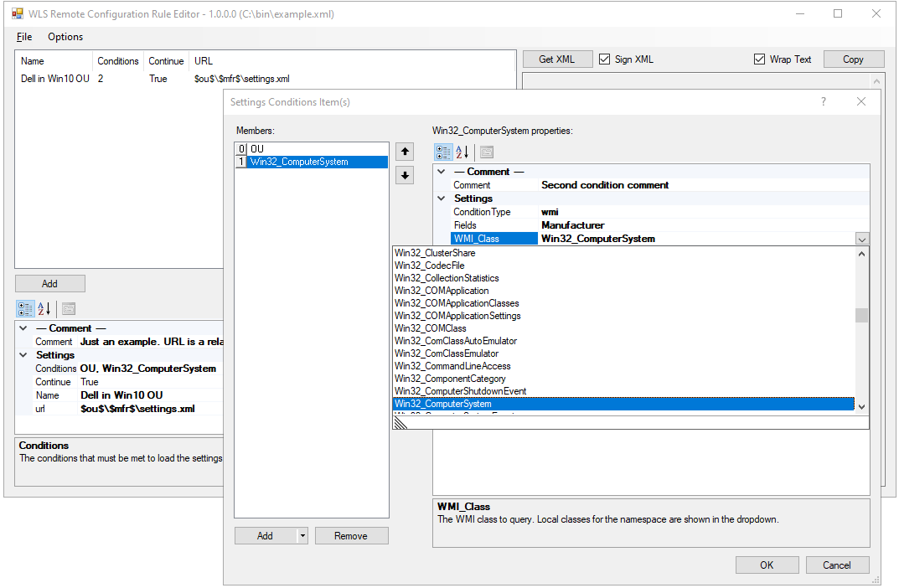Viewport: 899px width, 588px height.
Task: Open Property Pages in dialog property grid
Action: tap(486, 152)
